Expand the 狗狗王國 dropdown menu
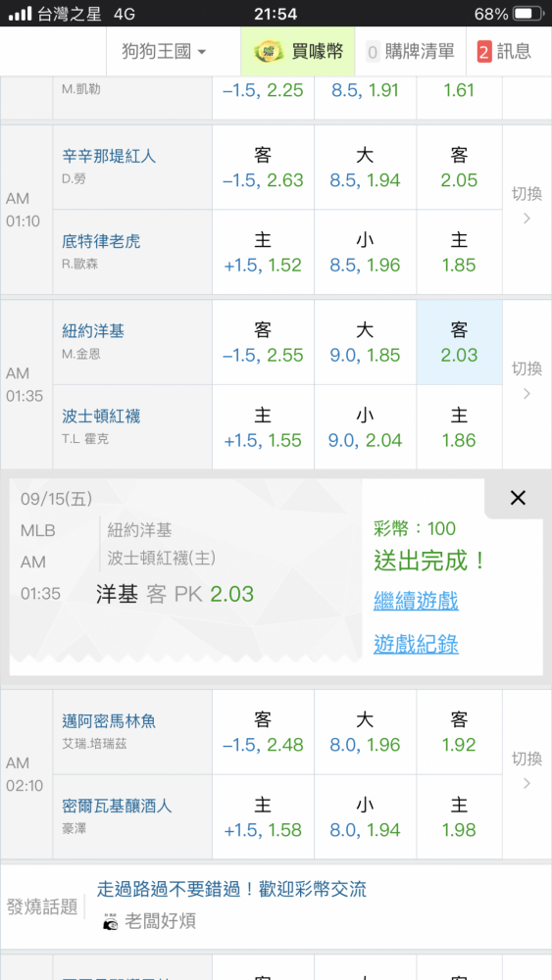Viewport: 552px width, 980px height. (165, 51)
